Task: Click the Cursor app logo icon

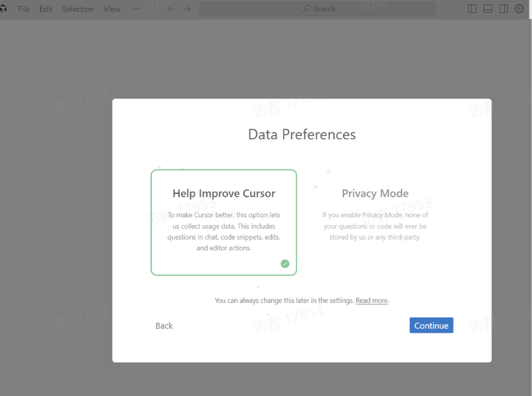Action: tap(3, 9)
